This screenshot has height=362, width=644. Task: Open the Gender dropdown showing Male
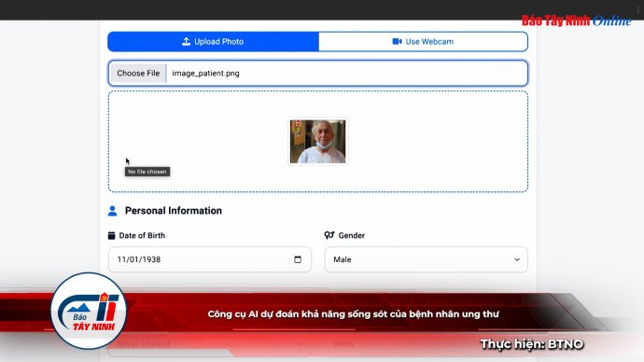[x=426, y=259]
